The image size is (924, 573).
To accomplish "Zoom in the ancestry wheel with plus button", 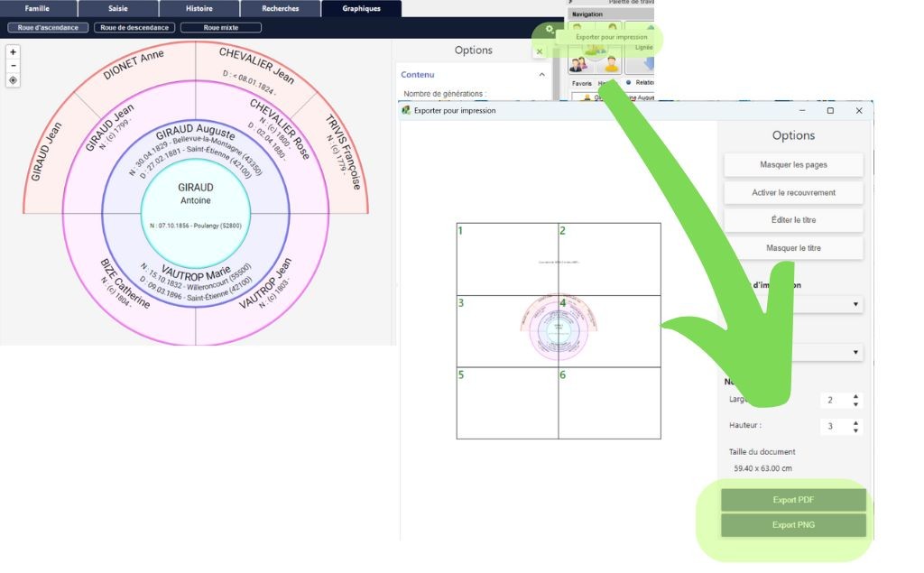I will click(13, 51).
